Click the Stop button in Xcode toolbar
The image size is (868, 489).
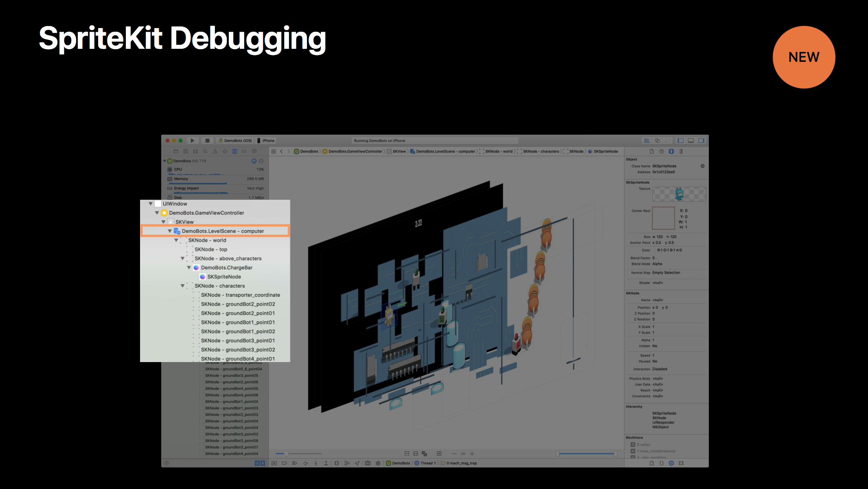pyautogui.click(x=207, y=141)
